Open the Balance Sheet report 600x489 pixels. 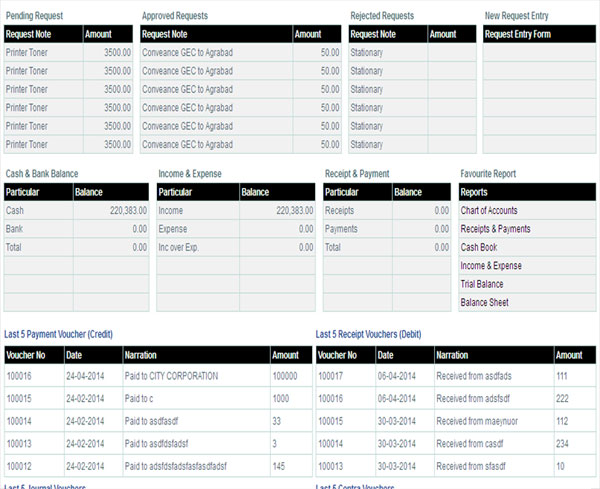(485, 302)
